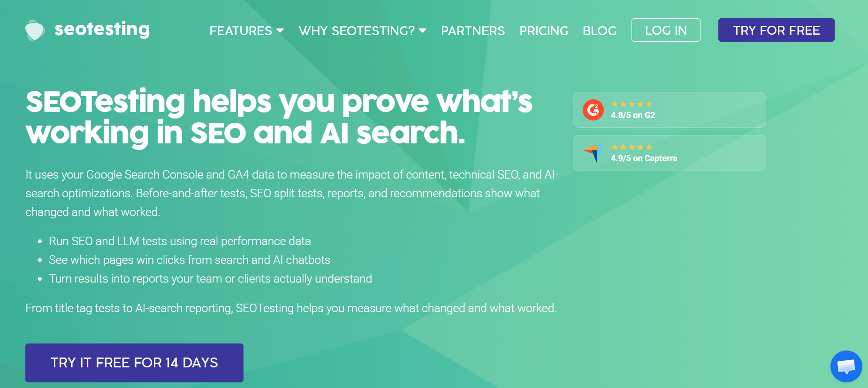The image size is (868, 388).
Task: Open the PRICING page
Action: click(544, 31)
